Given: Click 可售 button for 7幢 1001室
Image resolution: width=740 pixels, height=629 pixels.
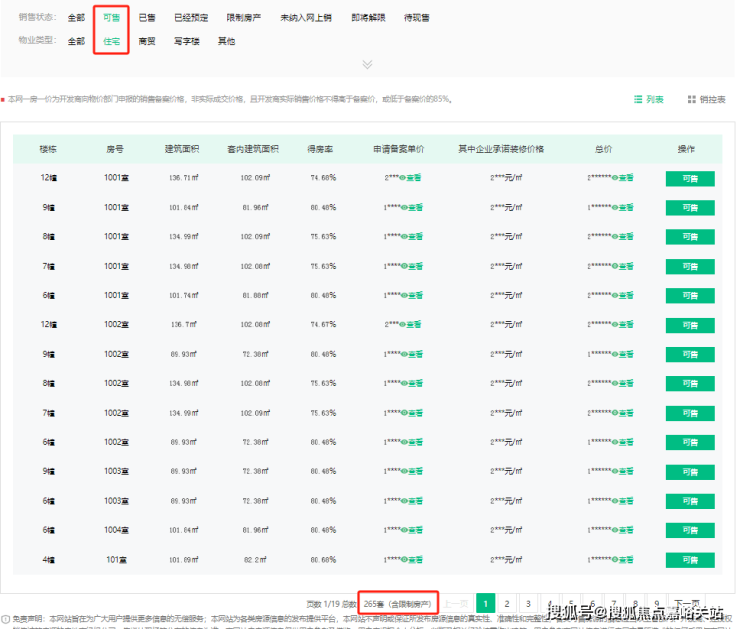Looking at the screenshot, I should coord(690,267).
